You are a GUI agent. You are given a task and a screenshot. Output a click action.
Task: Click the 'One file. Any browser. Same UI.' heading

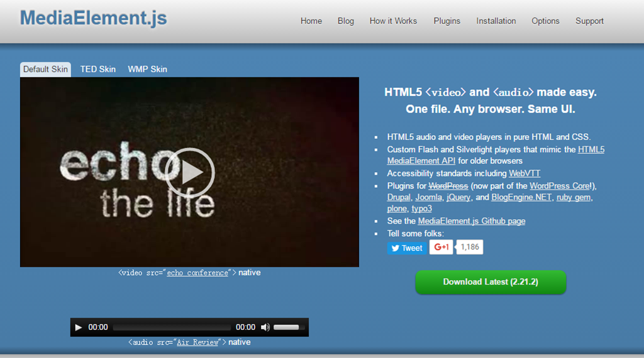pos(491,109)
